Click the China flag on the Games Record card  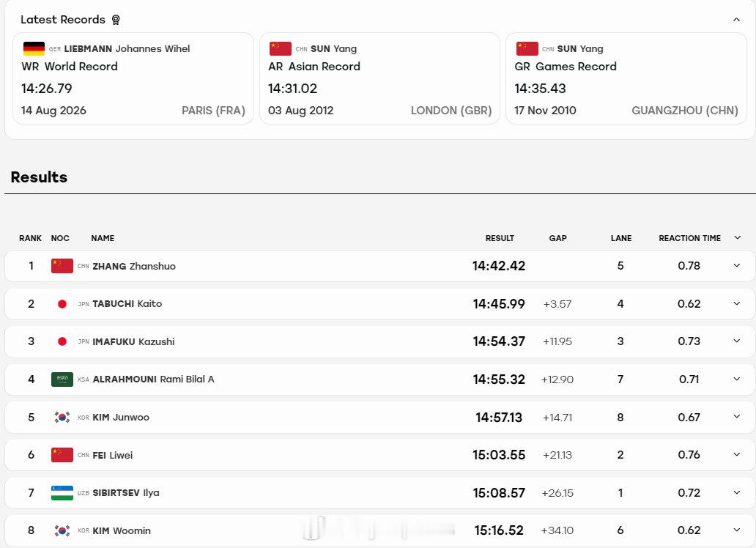(x=527, y=49)
